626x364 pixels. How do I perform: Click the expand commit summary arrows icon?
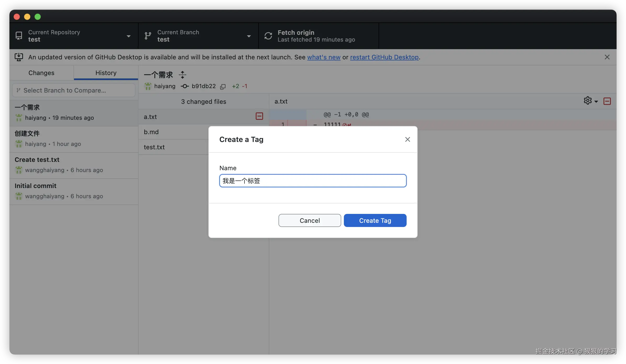(183, 75)
